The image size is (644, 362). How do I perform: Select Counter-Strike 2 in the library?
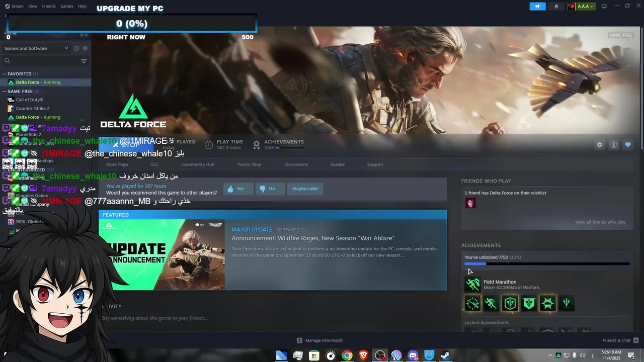(x=33, y=108)
